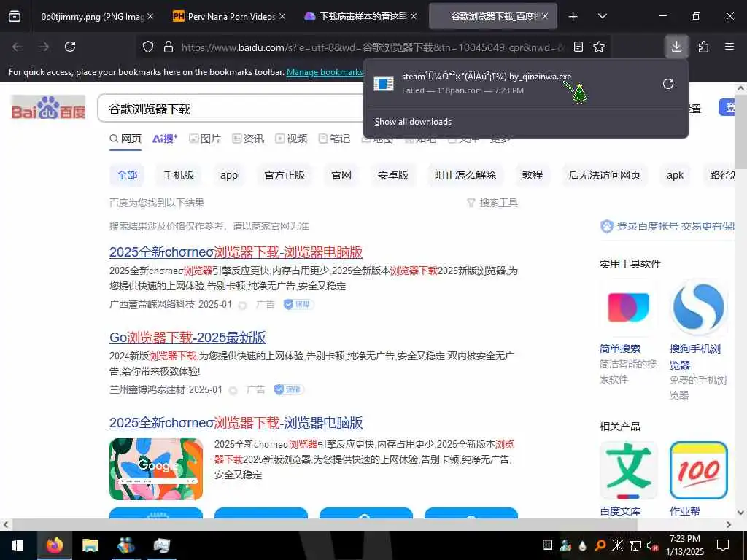This screenshot has width=747, height=560.
Task: Open 简单搜索 app icon
Action: pos(628,308)
